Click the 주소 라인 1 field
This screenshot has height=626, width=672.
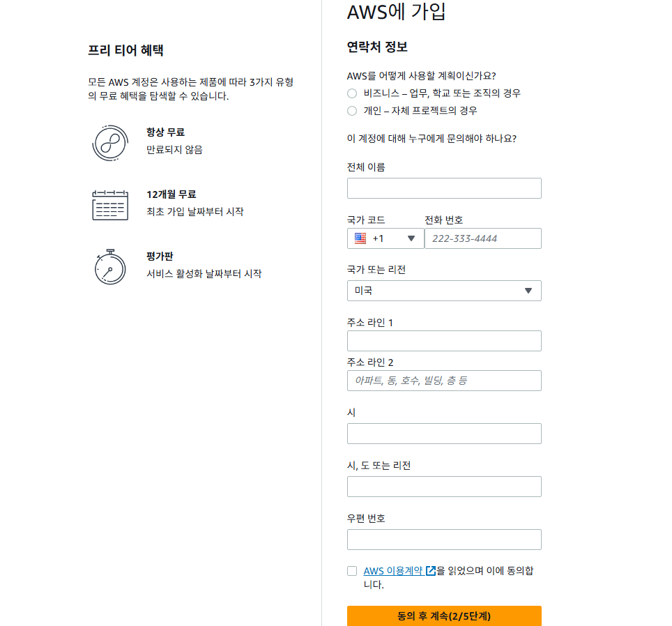pyautogui.click(x=444, y=341)
